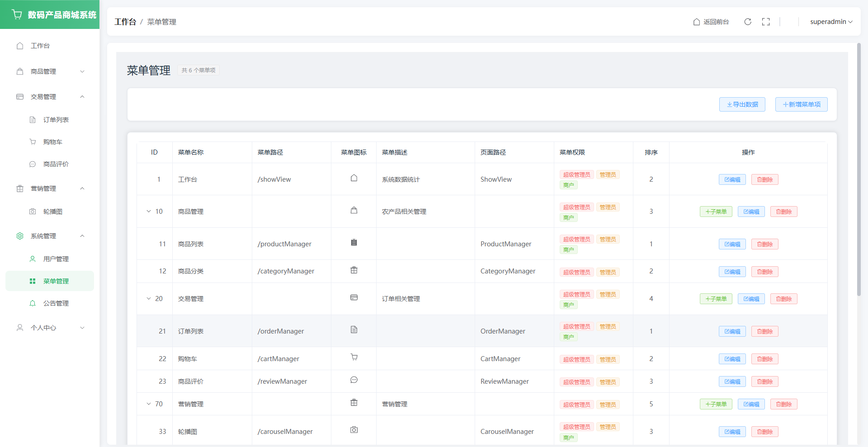Click the home icon beside 返回前台
The height and width of the screenshot is (447, 868).
[x=697, y=22]
